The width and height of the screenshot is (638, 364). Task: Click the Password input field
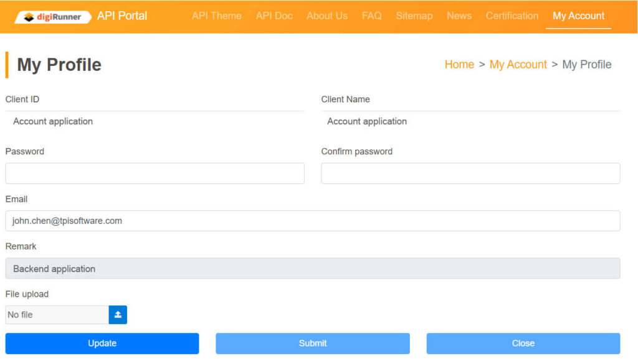click(154, 174)
